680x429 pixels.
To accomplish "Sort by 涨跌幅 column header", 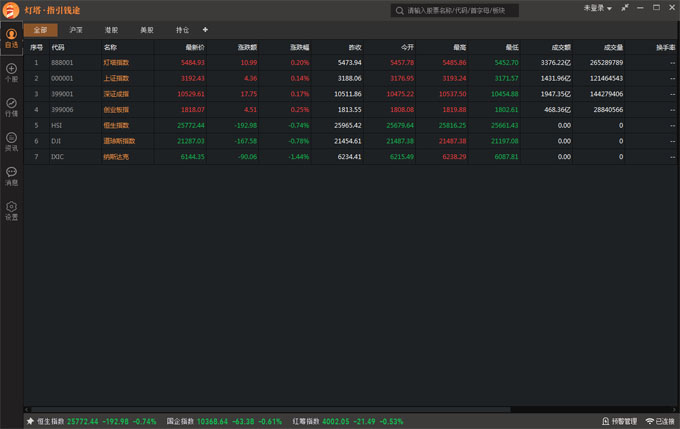I will (300, 47).
